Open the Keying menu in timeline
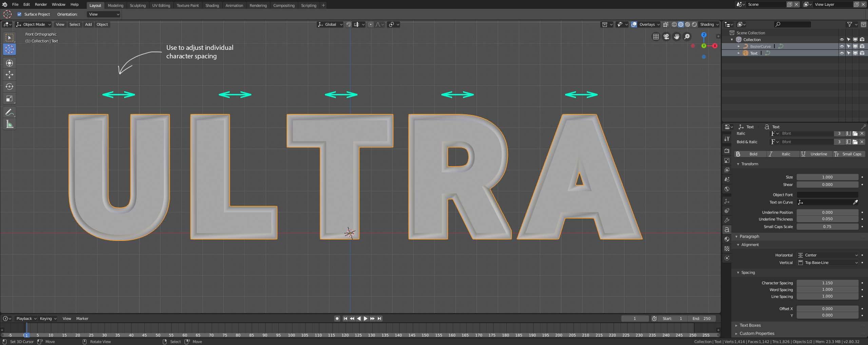868x345 pixels. 48,319
